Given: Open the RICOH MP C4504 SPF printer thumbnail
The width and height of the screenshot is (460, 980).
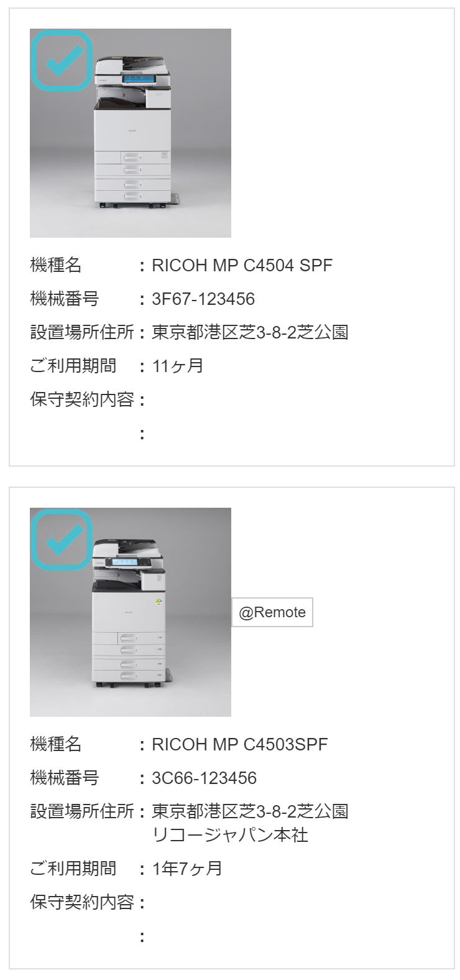Looking at the screenshot, I should (131, 133).
